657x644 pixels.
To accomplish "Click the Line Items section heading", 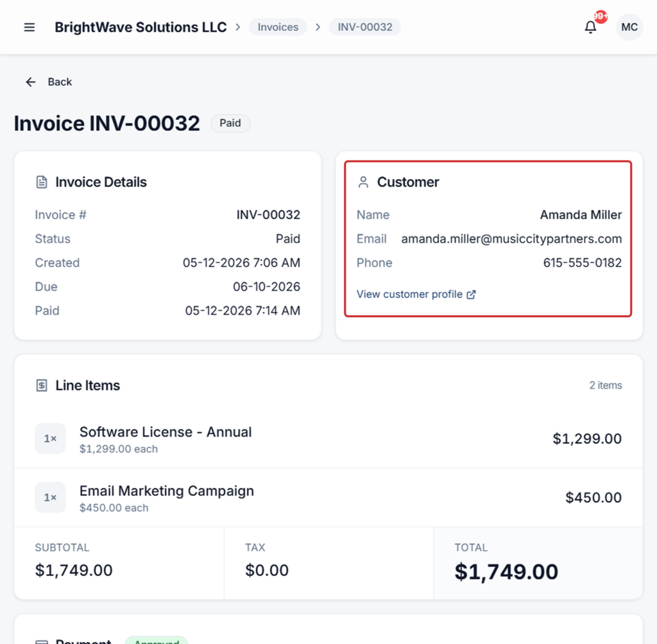I will (87, 385).
